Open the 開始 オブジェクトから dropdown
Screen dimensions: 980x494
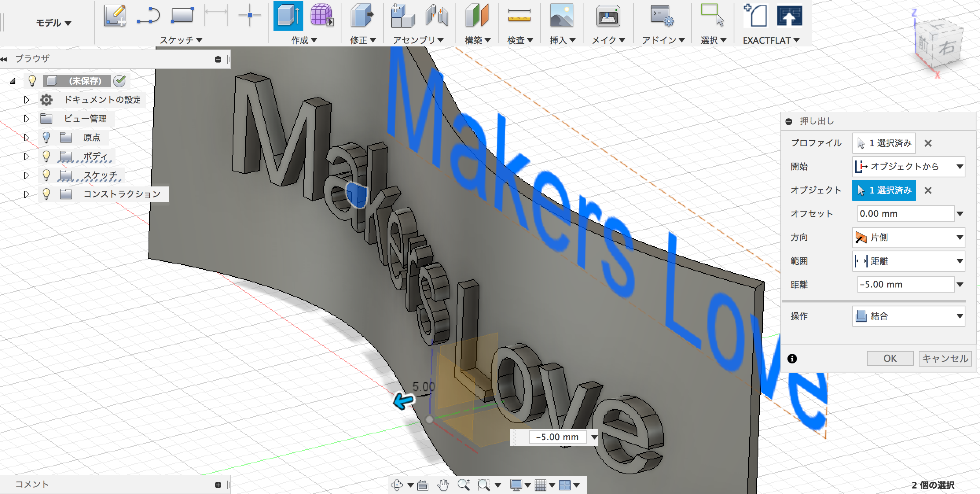click(908, 167)
